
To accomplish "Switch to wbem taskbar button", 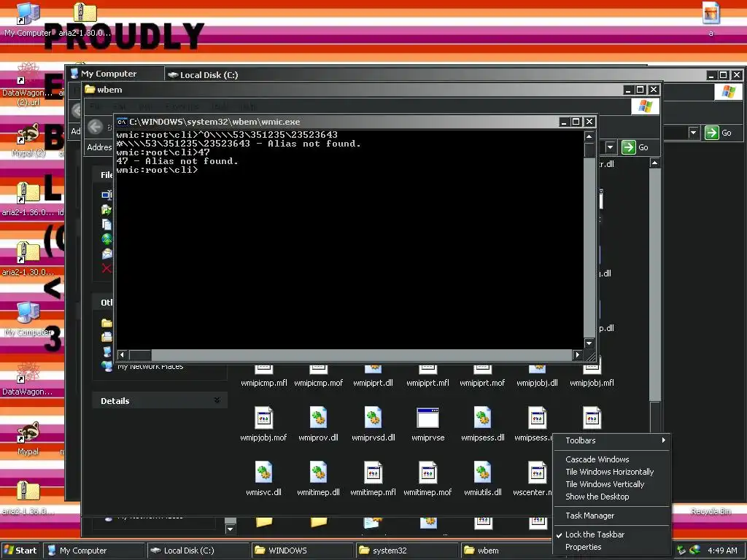I will 508,551.
